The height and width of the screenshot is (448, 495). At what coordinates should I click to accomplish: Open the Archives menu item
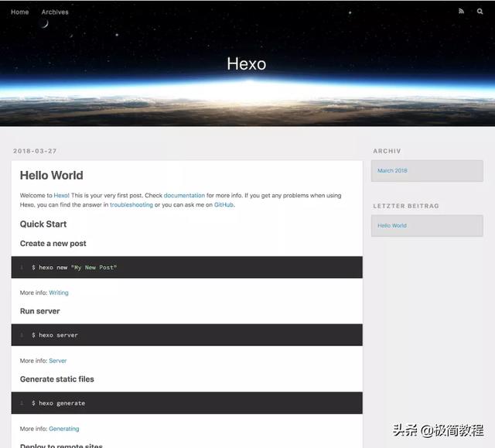click(55, 12)
